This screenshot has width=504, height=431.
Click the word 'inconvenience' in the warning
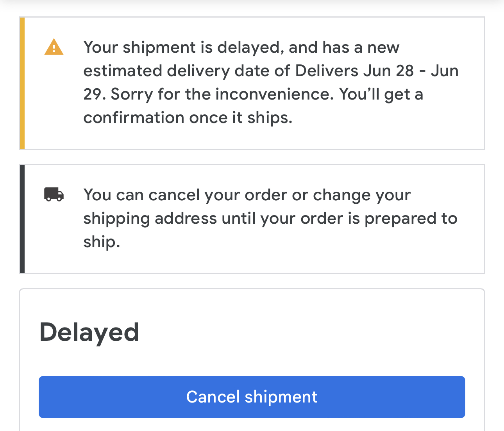tap(275, 94)
